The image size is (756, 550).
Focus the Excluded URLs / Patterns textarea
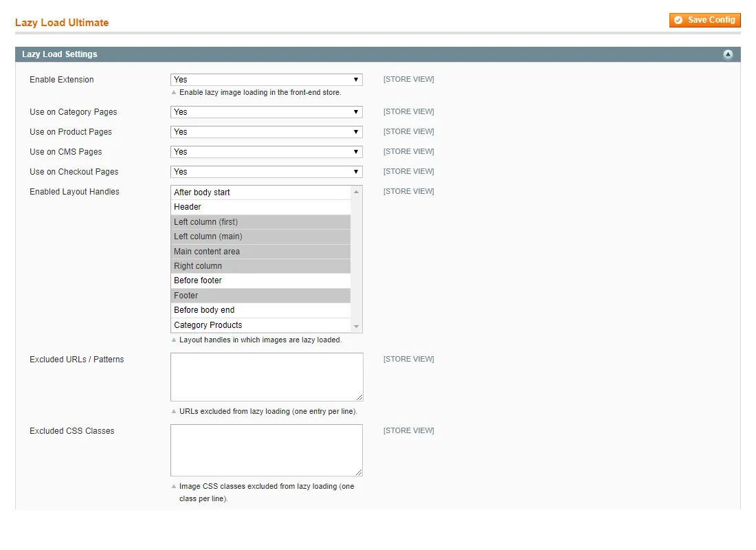point(267,377)
